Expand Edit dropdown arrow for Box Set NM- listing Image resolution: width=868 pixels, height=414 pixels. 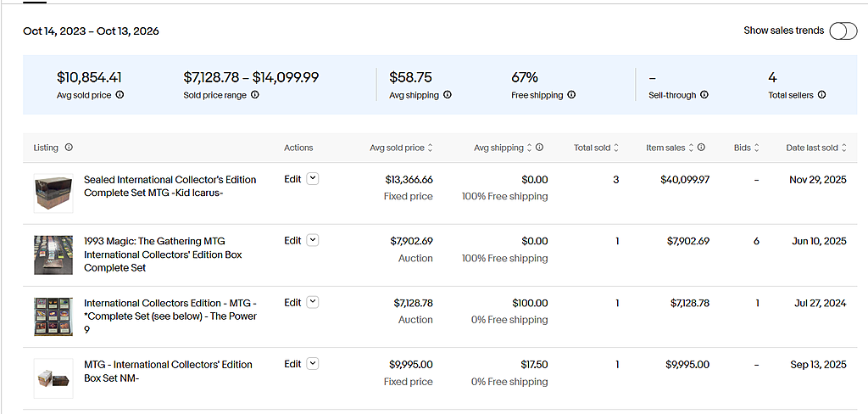click(x=313, y=364)
